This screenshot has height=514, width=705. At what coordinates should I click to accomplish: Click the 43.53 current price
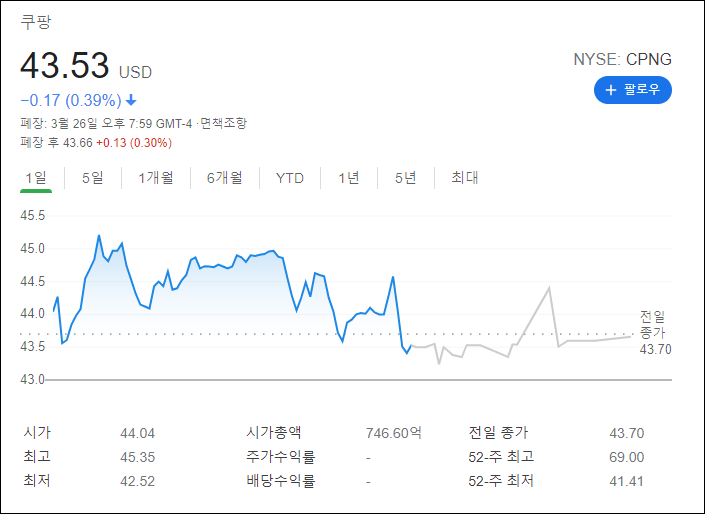pyautogui.click(x=64, y=66)
